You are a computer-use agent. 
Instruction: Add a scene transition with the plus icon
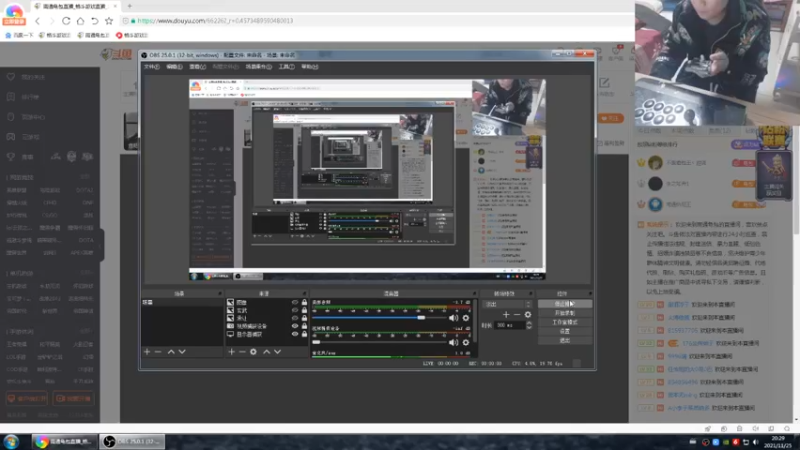pyautogui.click(x=506, y=315)
